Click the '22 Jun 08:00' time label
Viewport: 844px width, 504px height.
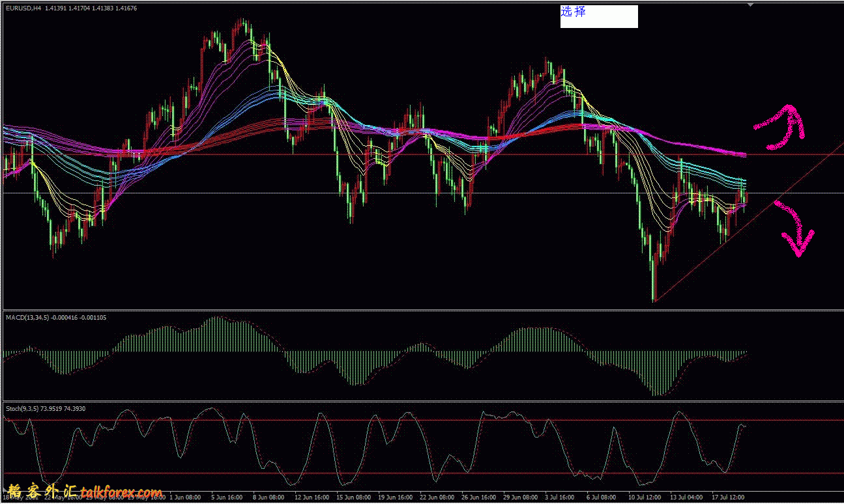[x=437, y=497]
